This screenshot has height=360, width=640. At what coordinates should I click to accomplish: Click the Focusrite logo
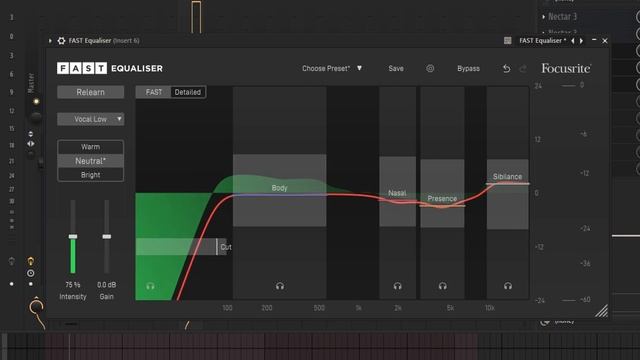[566, 68]
